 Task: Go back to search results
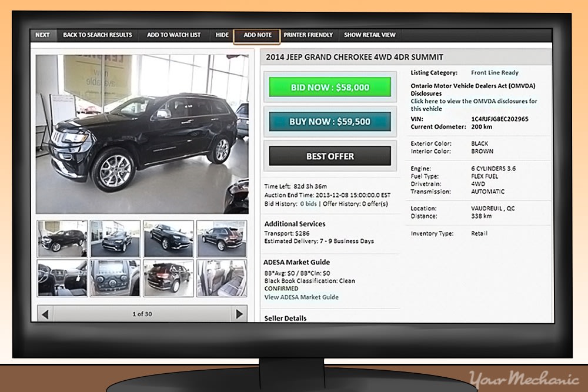(98, 35)
